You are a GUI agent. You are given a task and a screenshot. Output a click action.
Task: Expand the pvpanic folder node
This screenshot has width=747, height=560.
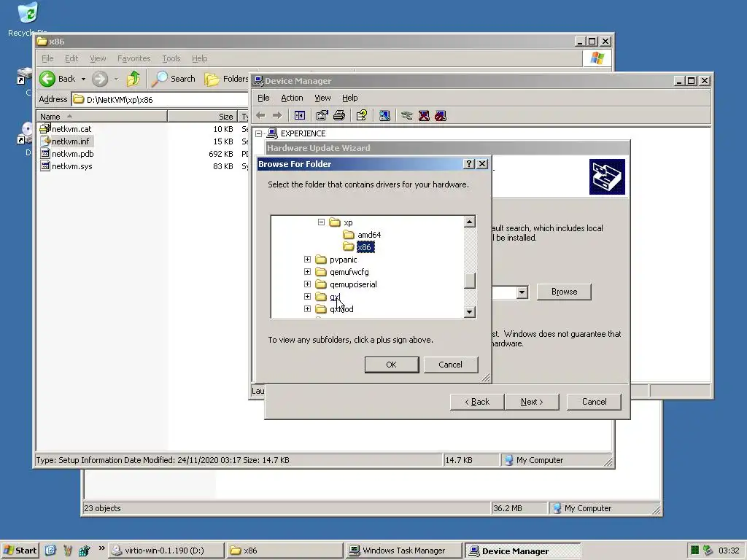click(307, 259)
